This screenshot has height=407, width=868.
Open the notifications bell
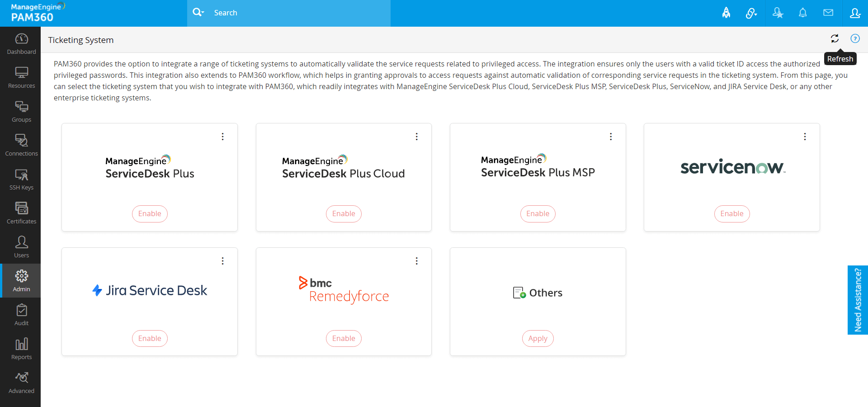coord(803,13)
